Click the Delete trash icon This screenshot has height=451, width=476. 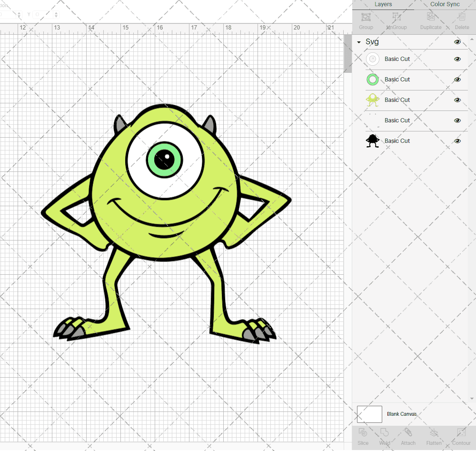pyautogui.click(x=462, y=17)
